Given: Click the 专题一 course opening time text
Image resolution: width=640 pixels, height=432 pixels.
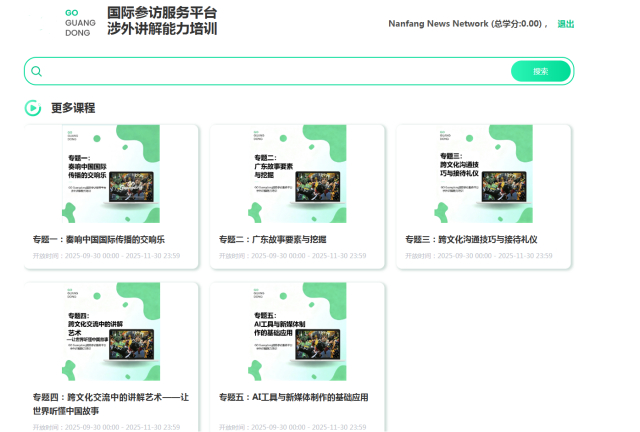Looking at the screenshot, I should tap(107, 257).
